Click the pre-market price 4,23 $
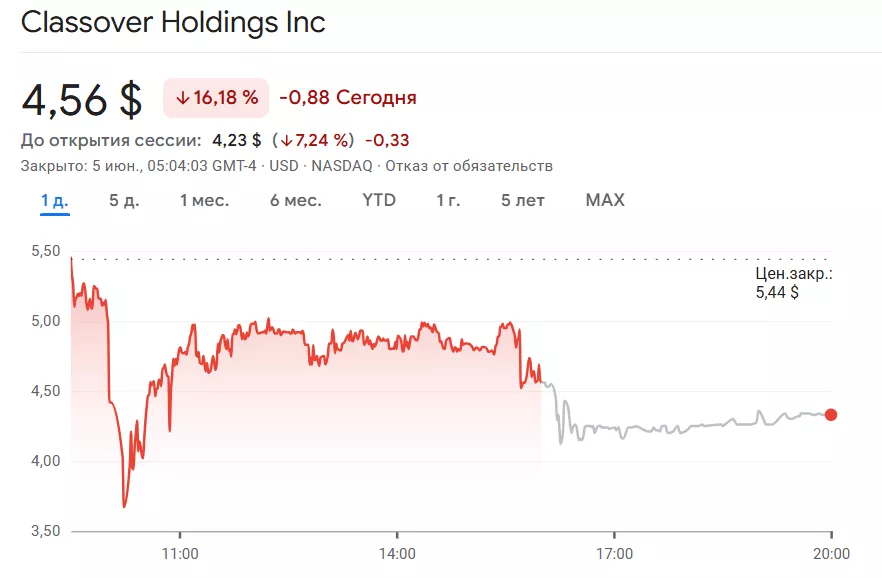Screen dimensions: 882x578 point(237,140)
